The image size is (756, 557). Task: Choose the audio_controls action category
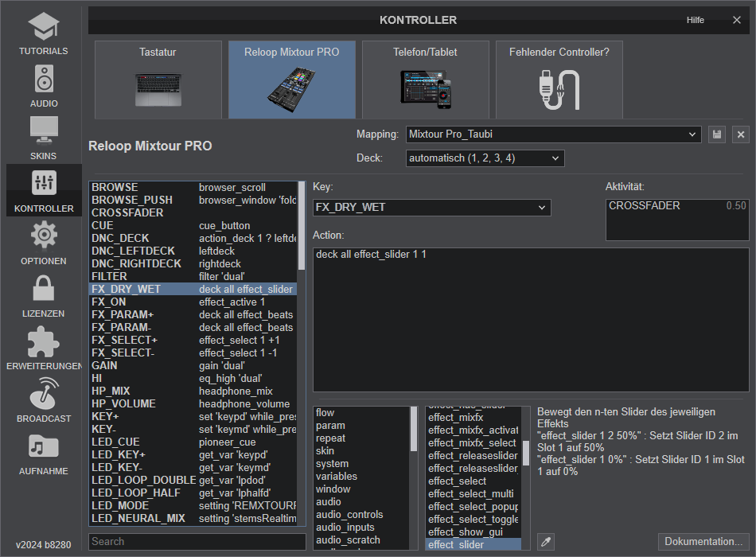tap(361, 515)
